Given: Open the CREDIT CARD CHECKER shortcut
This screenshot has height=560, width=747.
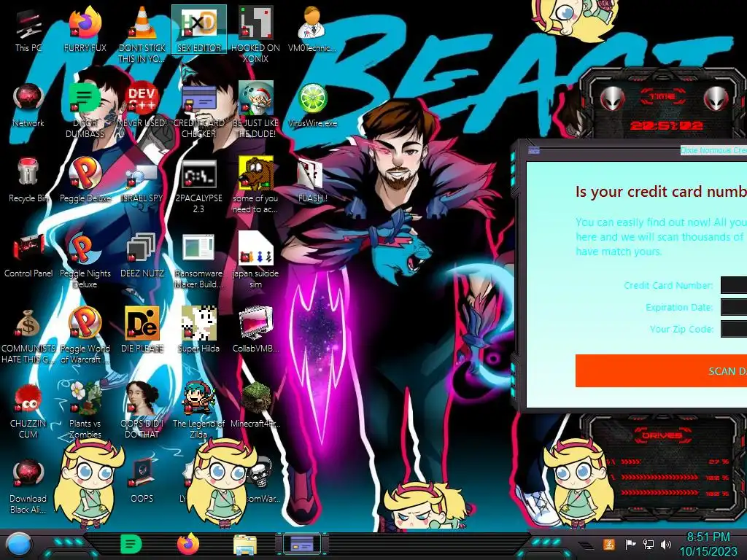Looking at the screenshot, I should pyautogui.click(x=198, y=109).
